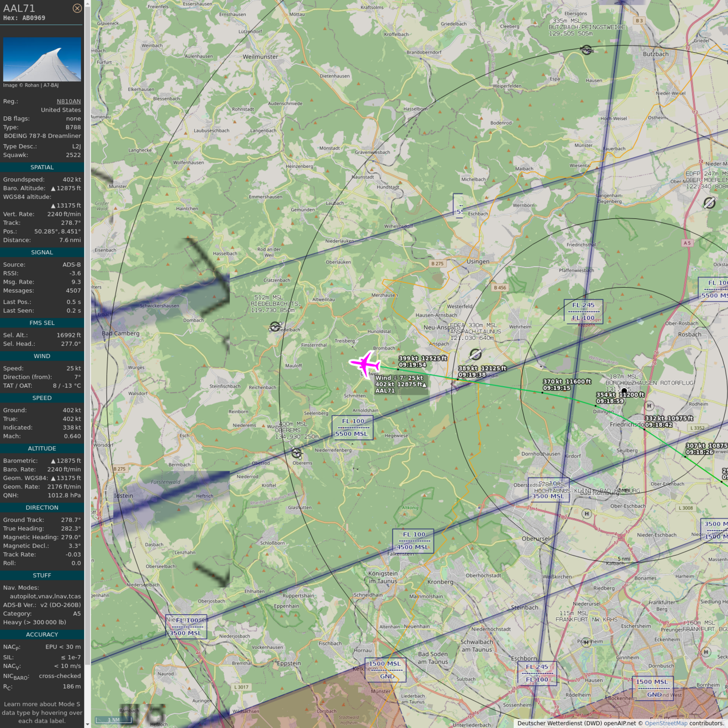
Task: Select the Ober-Mörlen airfield icon
Action: (709, 203)
